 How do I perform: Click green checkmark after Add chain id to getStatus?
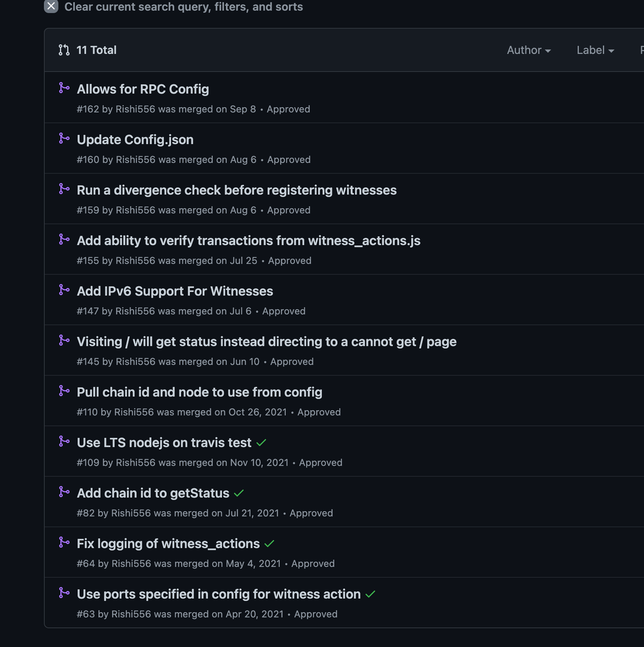(x=239, y=494)
